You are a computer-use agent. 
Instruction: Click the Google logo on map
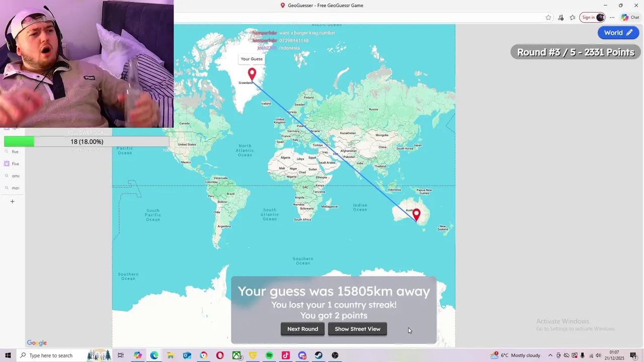tap(37, 343)
